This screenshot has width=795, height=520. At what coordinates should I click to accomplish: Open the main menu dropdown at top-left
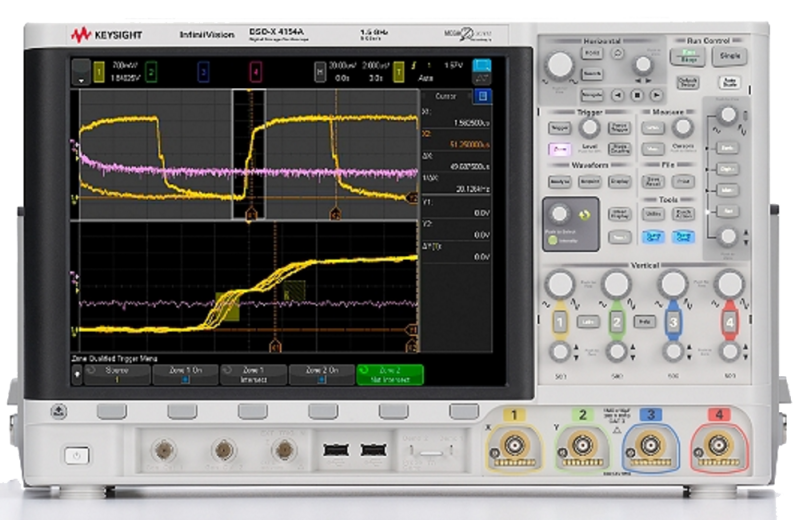point(81,72)
